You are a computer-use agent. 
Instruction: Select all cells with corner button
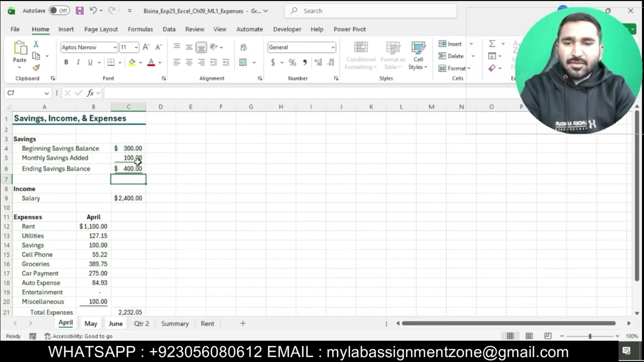point(7,107)
